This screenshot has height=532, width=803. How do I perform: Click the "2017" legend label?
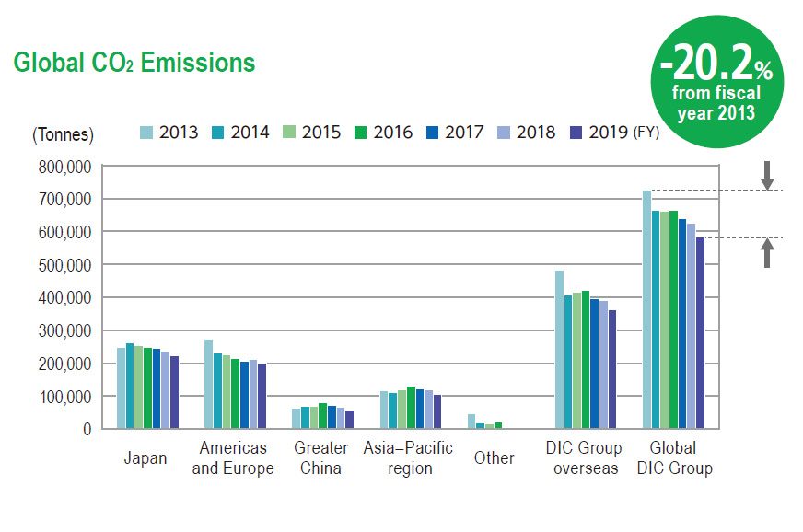(x=464, y=133)
